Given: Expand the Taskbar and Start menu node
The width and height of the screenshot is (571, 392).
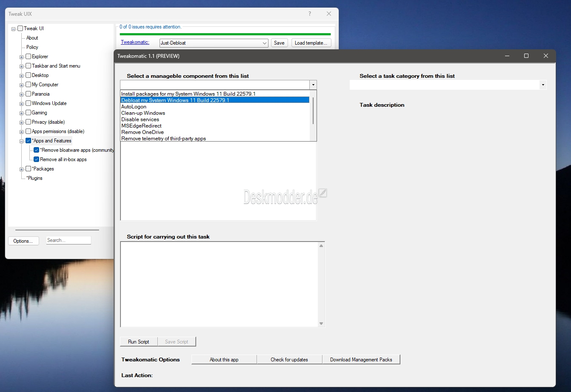Looking at the screenshot, I should pyautogui.click(x=21, y=66).
